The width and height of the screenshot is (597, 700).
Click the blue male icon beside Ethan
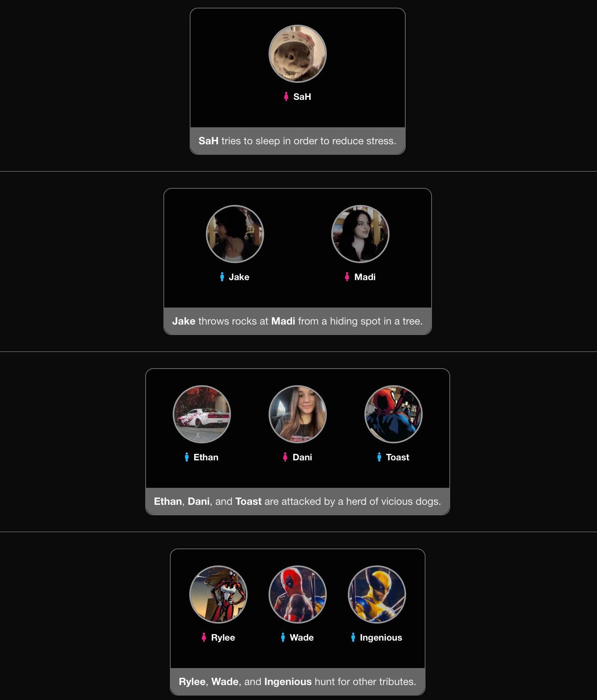[x=186, y=457]
